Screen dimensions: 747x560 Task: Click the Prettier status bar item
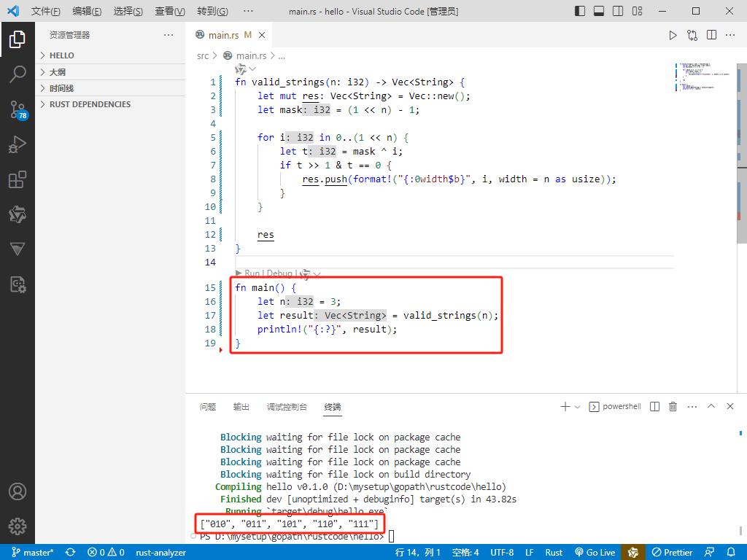point(672,553)
